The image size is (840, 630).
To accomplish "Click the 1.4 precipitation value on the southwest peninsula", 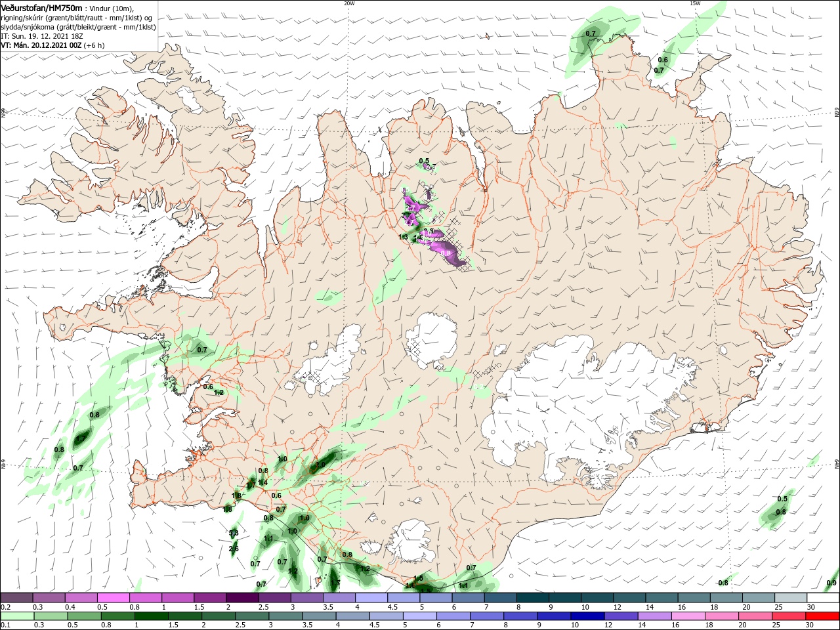I will [262, 482].
